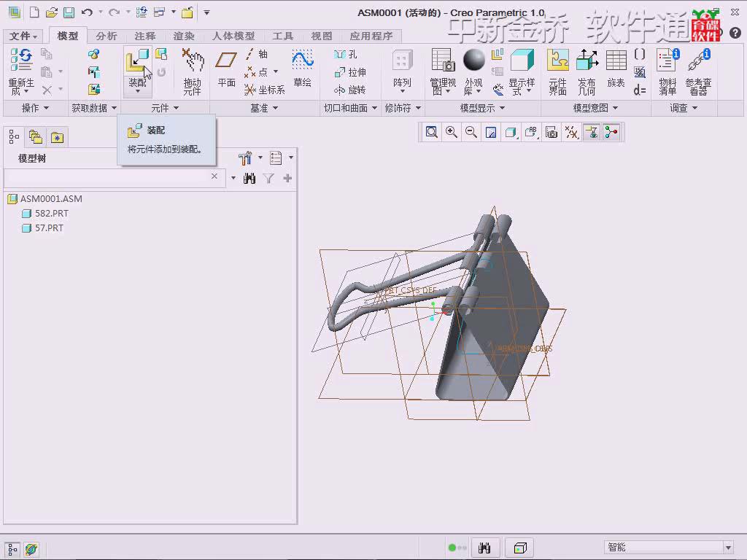Click the Relations d= icon
747x560 pixels.
click(640, 90)
